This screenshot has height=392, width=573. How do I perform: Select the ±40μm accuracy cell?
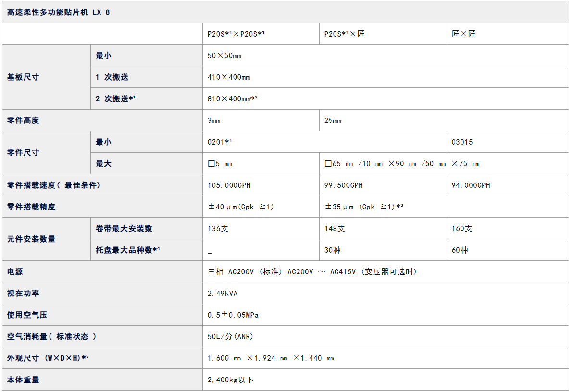coord(240,207)
